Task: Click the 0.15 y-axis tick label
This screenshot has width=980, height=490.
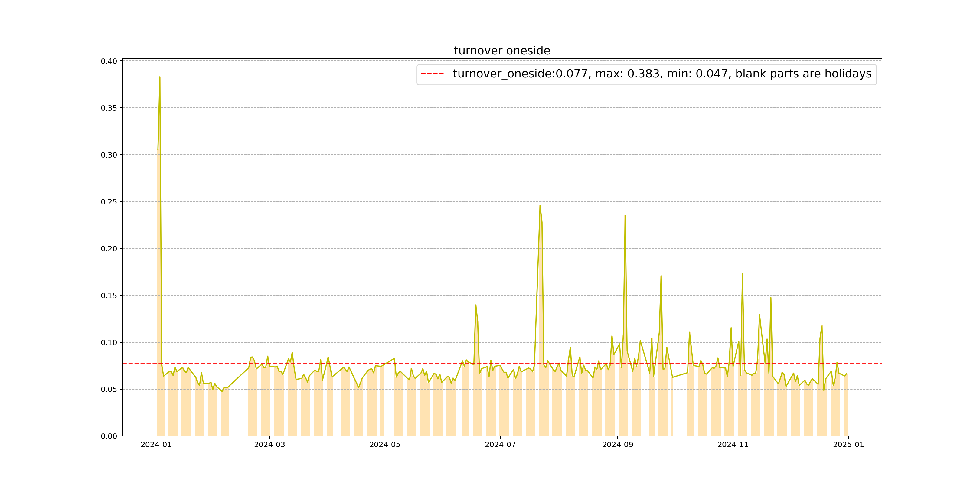Action: click(x=109, y=296)
